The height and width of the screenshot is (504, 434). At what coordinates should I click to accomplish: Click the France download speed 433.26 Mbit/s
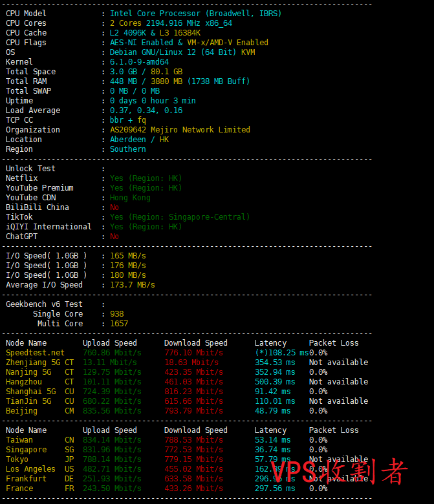[193, 488]
